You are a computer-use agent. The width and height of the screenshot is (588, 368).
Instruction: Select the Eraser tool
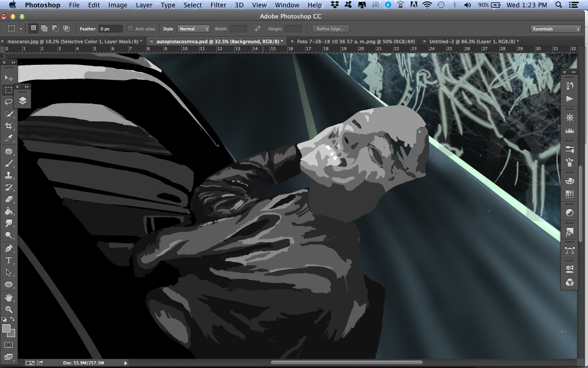coord(8,199)
